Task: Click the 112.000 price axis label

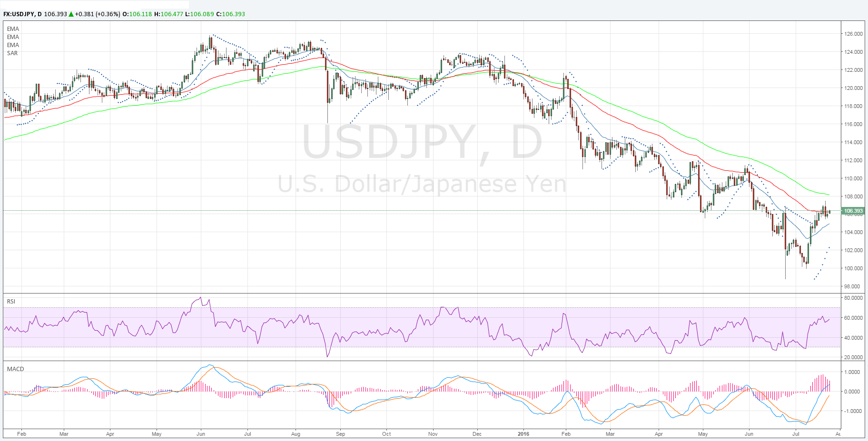Action: [853, 160]
